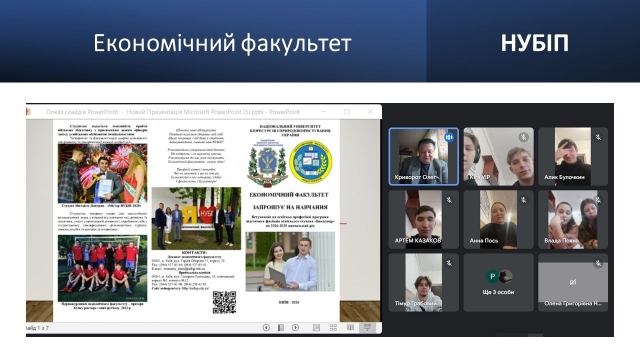Click muted mic icon on Алик Булочкин tile
The height and width of the screenshot is (360, 640).
click(x=598, y=137)
